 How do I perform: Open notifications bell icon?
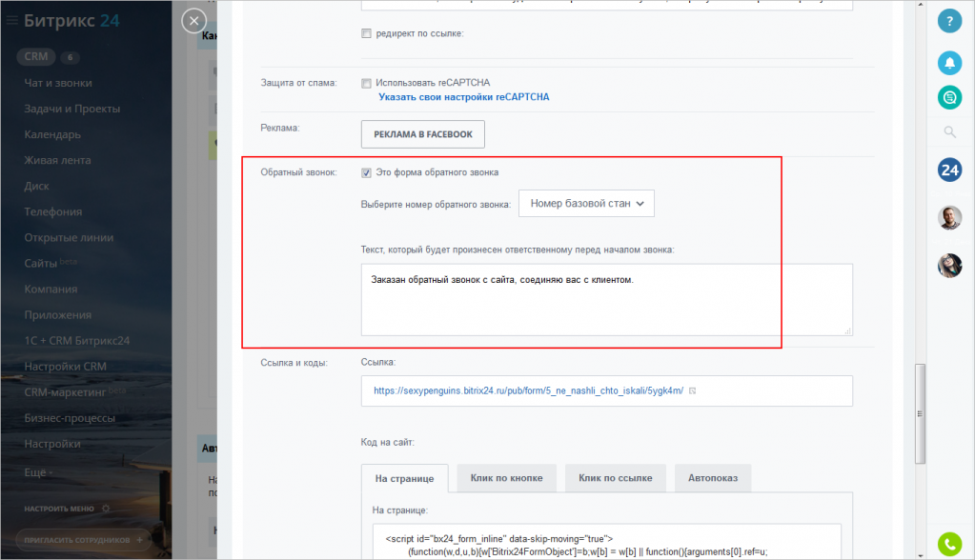pos(949,63)
